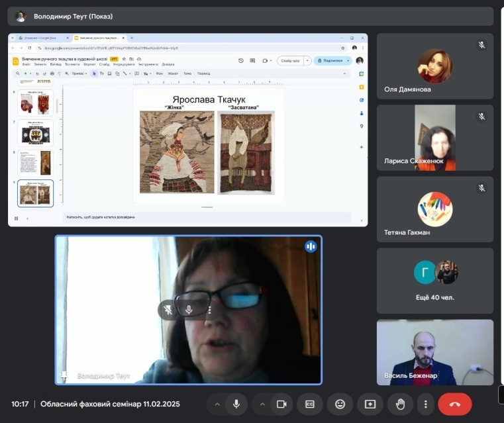Viewport: 504px width, 423px height.
Task: Mute your microphone in Meet controls
Action: 236,404
